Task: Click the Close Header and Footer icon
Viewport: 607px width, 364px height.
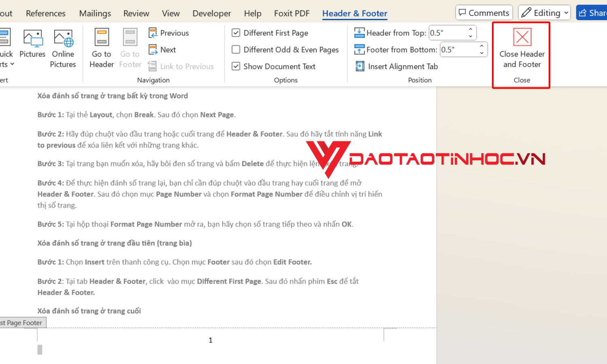Action: click(521, 37)
